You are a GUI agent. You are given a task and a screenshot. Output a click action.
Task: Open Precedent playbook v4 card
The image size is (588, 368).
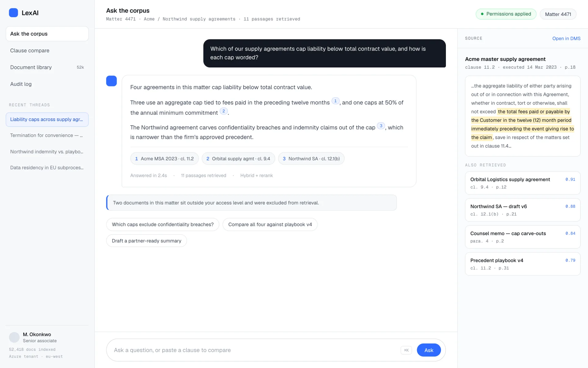[x=523, y=264]
